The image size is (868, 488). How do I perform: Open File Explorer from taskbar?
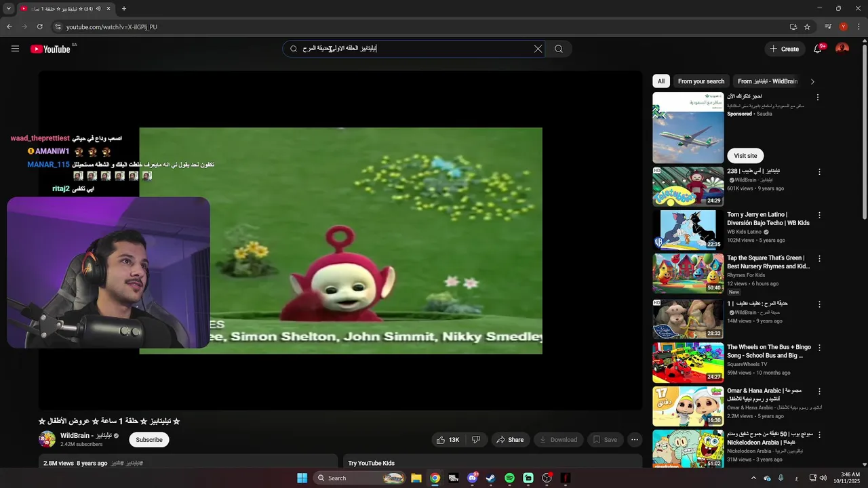416,478
